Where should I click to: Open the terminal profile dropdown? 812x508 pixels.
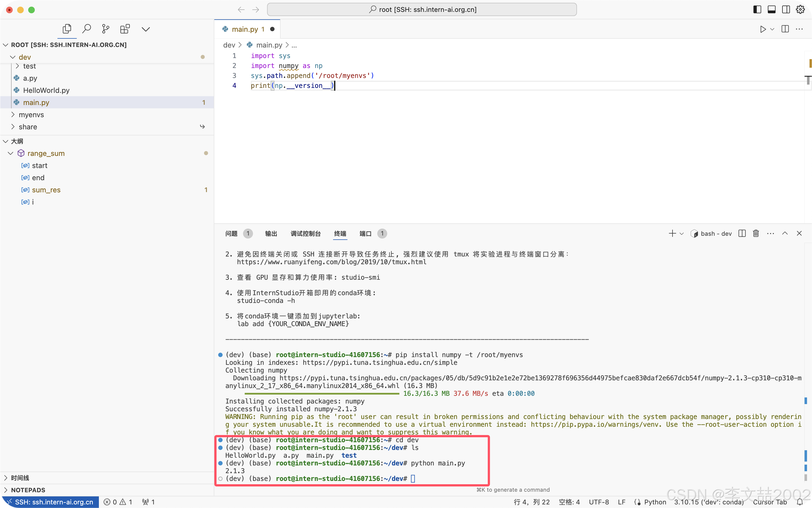coord(681,233)
